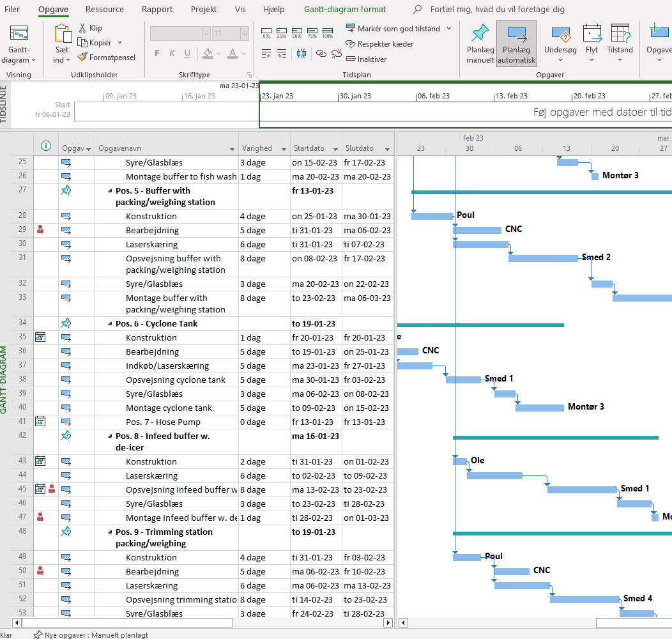Click Respekter kæder button
Screen dimensions: 672x639
click(380, 44)
